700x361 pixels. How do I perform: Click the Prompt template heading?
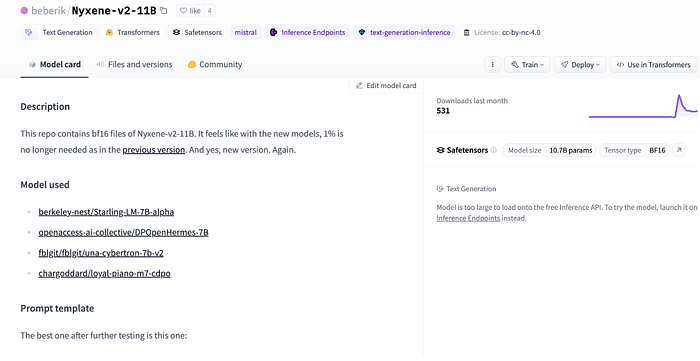point(57,308)
